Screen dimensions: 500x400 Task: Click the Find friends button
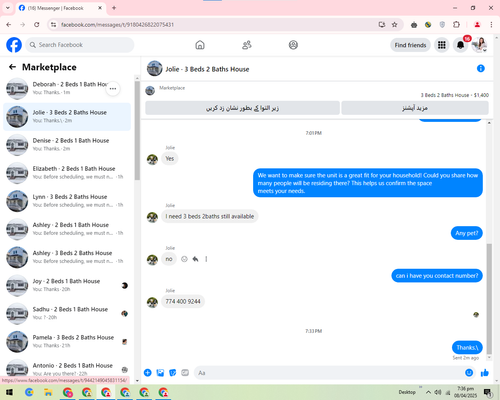pyautogui.click(x=410, y=45)
